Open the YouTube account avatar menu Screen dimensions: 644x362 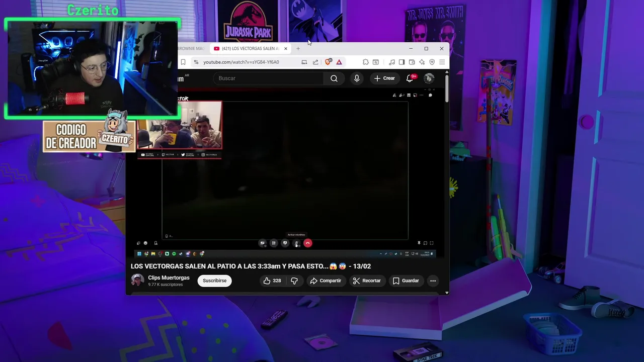click(x=429, y=78)
